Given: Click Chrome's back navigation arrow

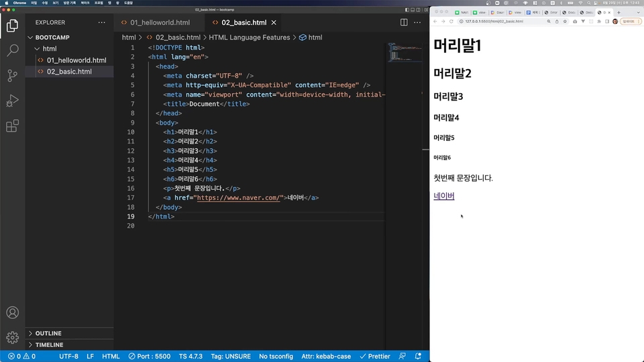Looking at the screenshot, I should pyautogui.click(x=435, y=21).
